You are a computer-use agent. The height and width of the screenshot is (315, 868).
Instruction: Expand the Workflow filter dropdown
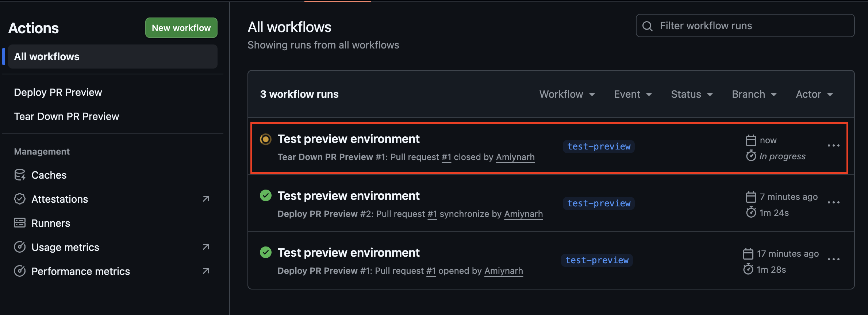pyautogui.click(x=567, y=94)
